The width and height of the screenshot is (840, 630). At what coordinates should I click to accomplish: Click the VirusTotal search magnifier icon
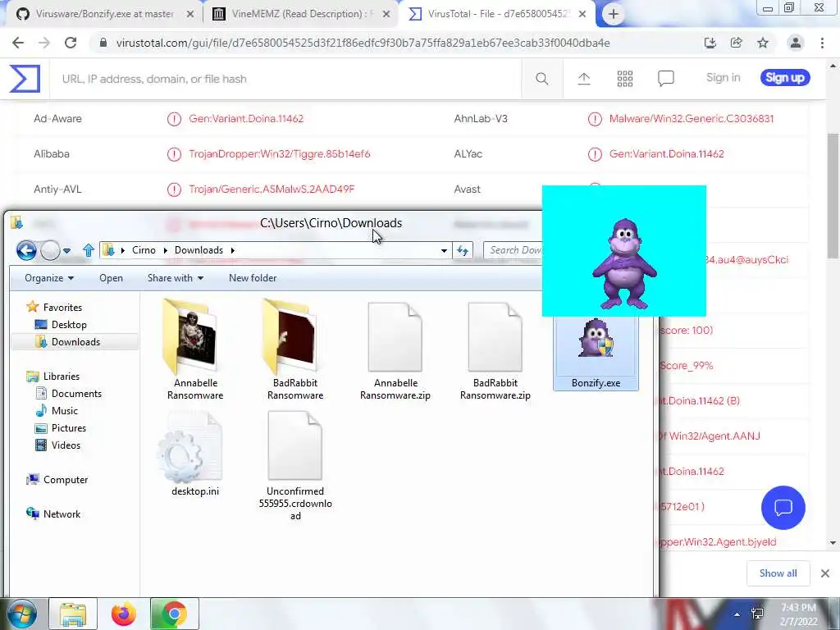tap(541, 79)
